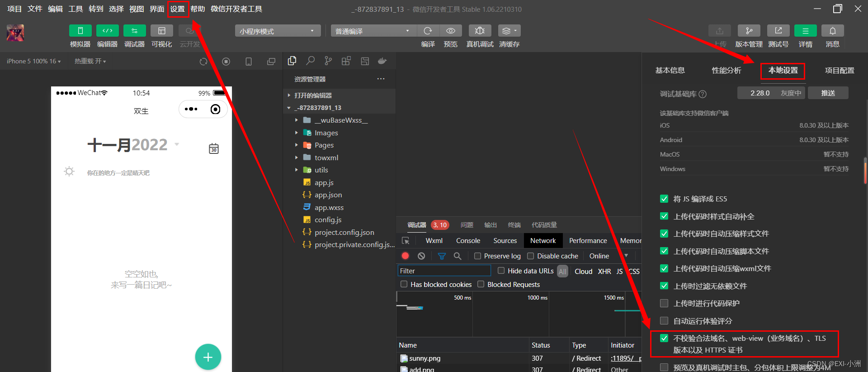
Task: Refresh the simulator with the reload icon
Action: pyautogui.click(x=203, y=62)
